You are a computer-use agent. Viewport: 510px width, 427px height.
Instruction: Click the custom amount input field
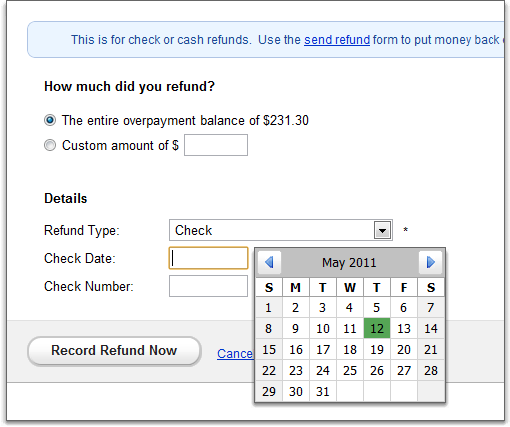pyautogui.click(x=216, y=145)
